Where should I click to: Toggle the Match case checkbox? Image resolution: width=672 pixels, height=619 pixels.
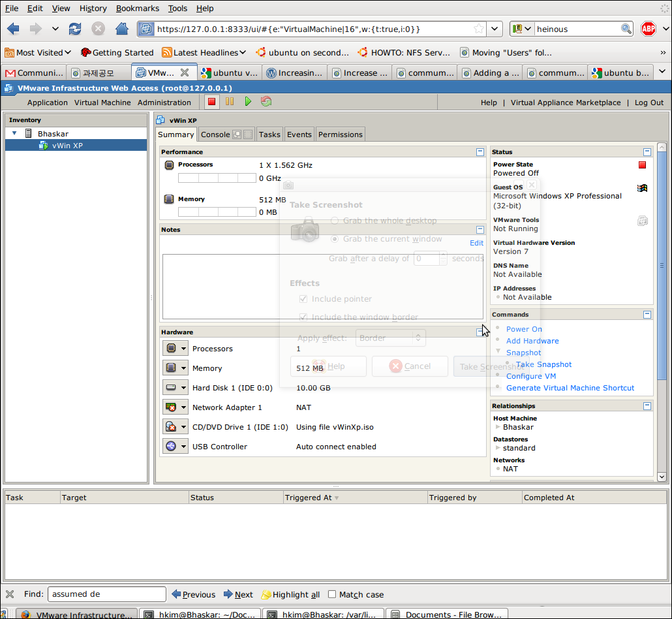coord(331,594)
